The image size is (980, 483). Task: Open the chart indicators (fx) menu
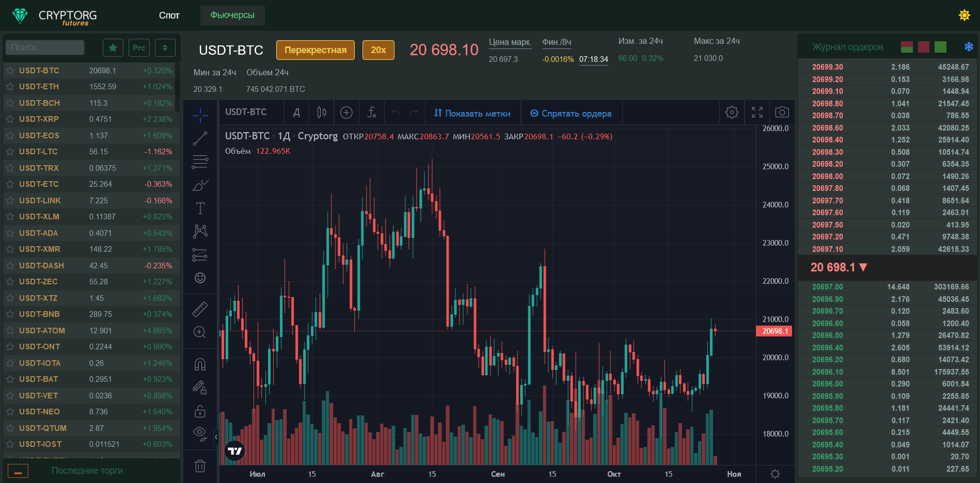click(371, 112)
